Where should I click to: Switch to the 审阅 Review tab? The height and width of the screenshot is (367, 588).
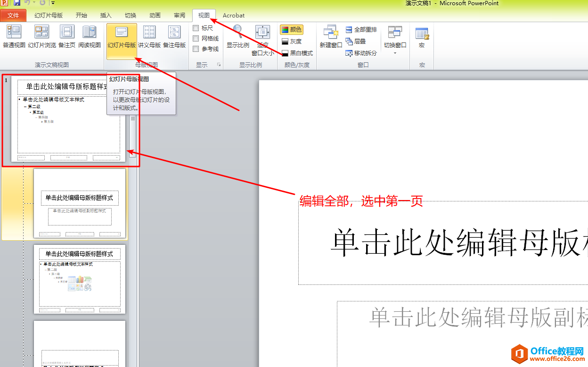pyautogui.click(x=180, y=16)
